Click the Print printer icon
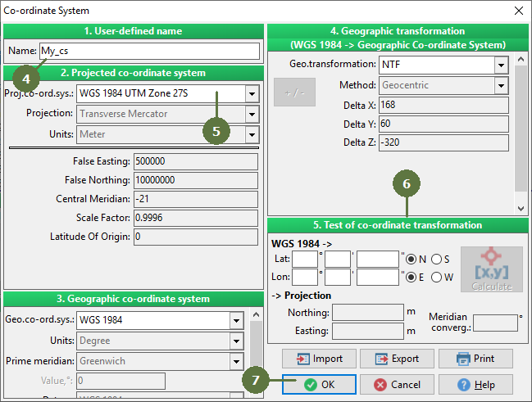532x402 pixels. [463, 359]
